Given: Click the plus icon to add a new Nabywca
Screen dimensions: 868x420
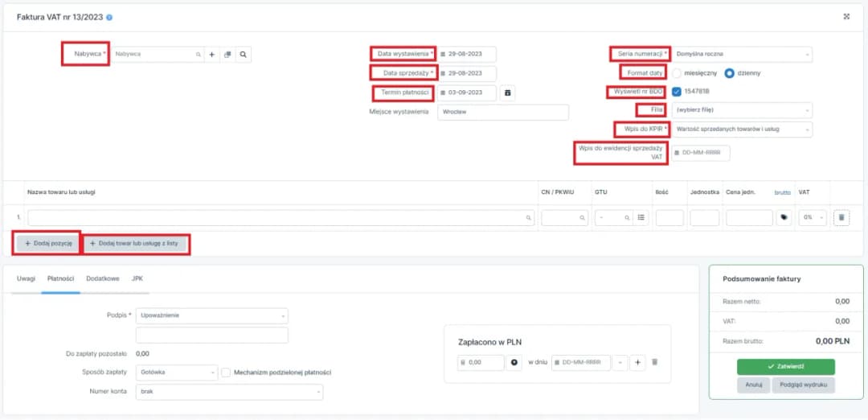Looking at the screenshot, I should click(212, 55).
